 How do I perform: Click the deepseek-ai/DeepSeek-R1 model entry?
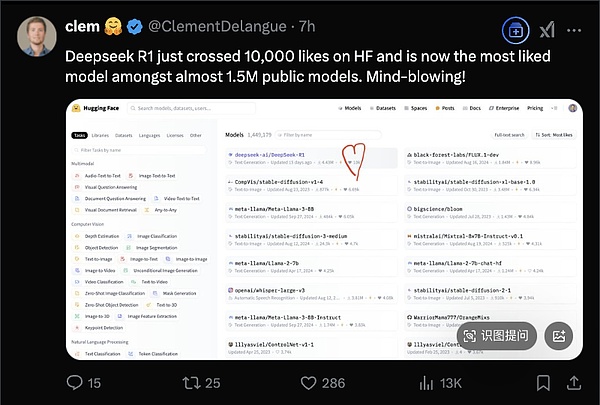coord(270,155)
